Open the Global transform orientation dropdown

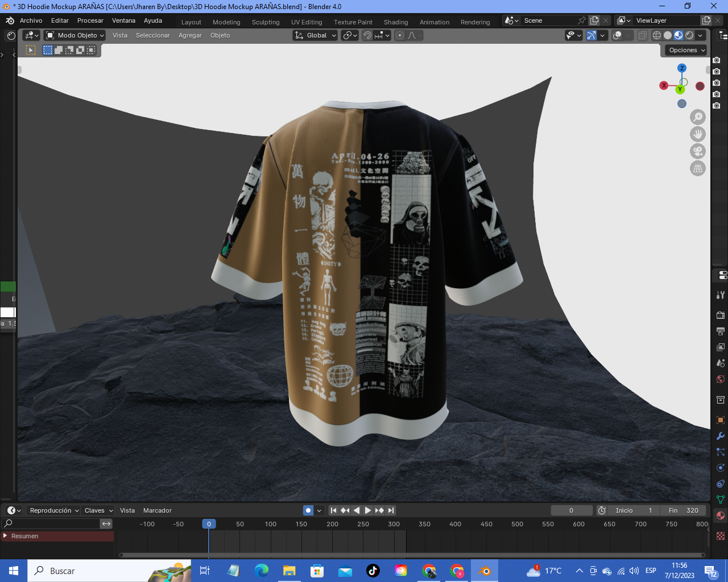316,35
